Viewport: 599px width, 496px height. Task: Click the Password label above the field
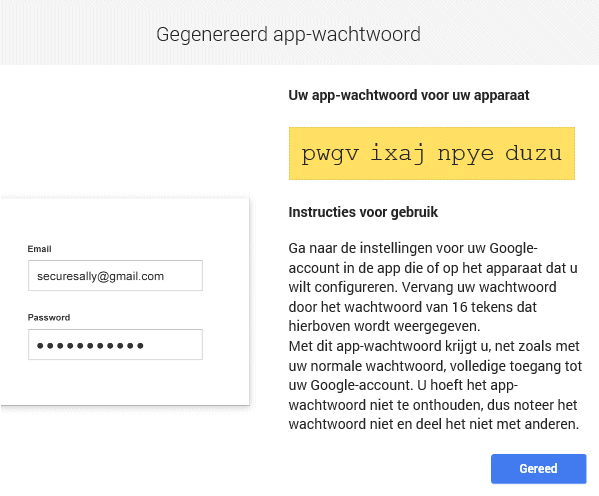click(x=49, y=318)
